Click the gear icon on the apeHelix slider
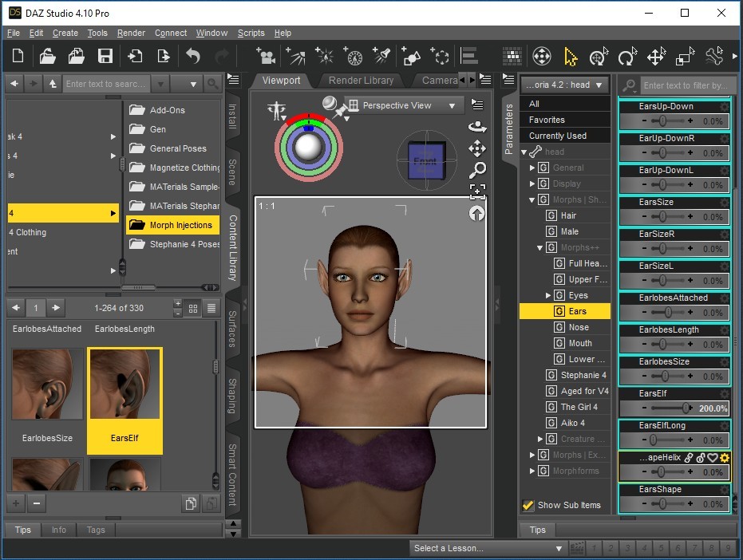Image resolution: width=743 pixels, height=560 pixels. coord(724,458)
